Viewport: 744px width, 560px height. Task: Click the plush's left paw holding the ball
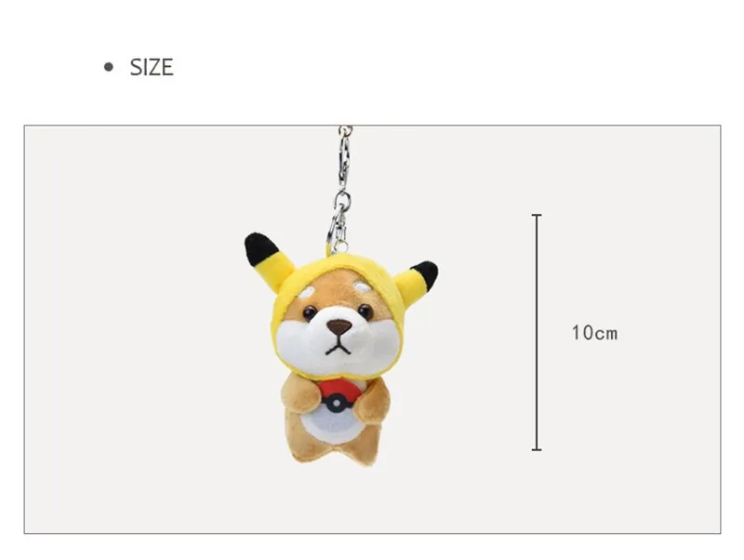pos(299,396)
